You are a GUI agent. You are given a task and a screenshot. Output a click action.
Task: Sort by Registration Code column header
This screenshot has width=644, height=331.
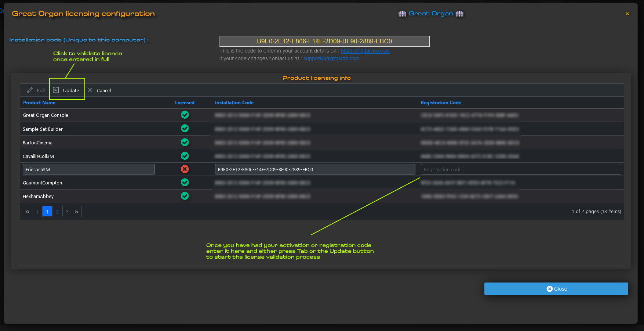coord(441,103)
